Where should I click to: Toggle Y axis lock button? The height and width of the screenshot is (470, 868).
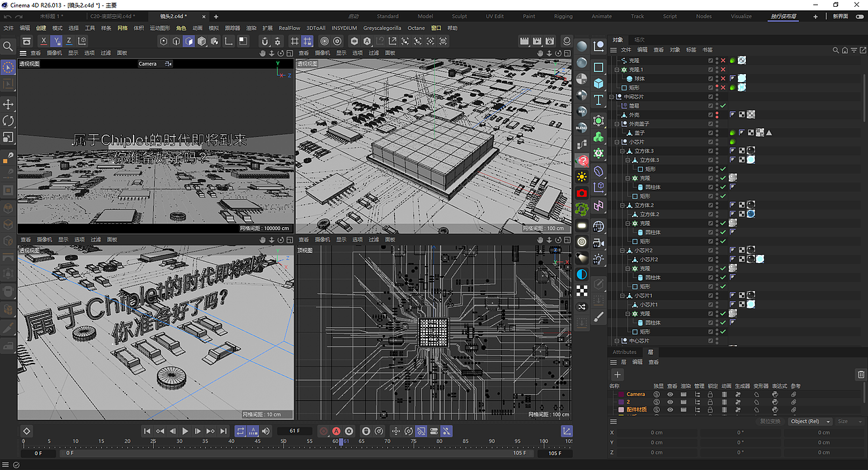[x=58, y=41]
